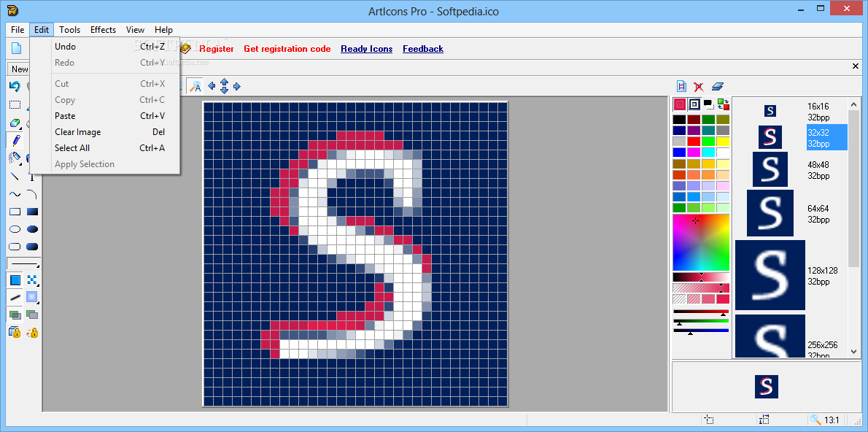Open the Tools menu

point(70,30)
